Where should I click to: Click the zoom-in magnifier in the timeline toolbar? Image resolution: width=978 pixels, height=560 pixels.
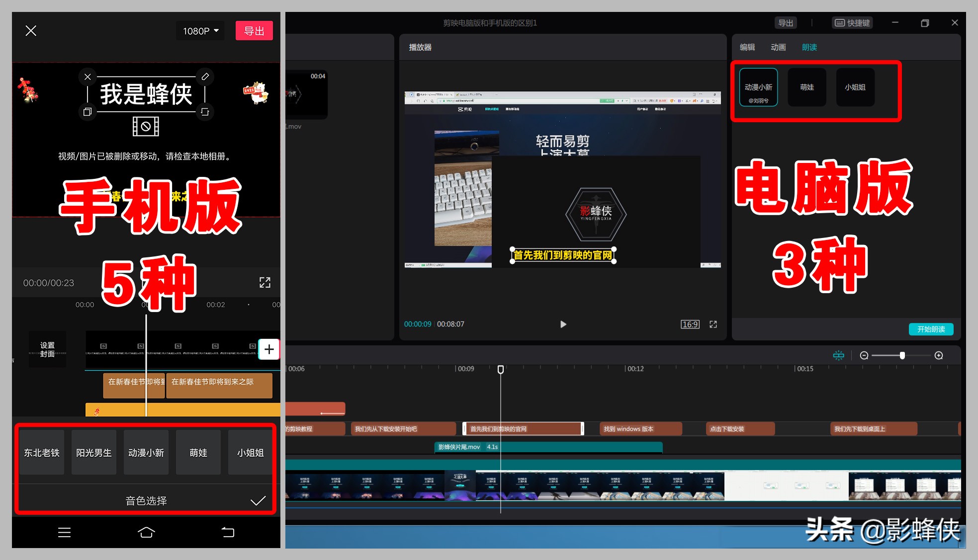tap(939, 355)
